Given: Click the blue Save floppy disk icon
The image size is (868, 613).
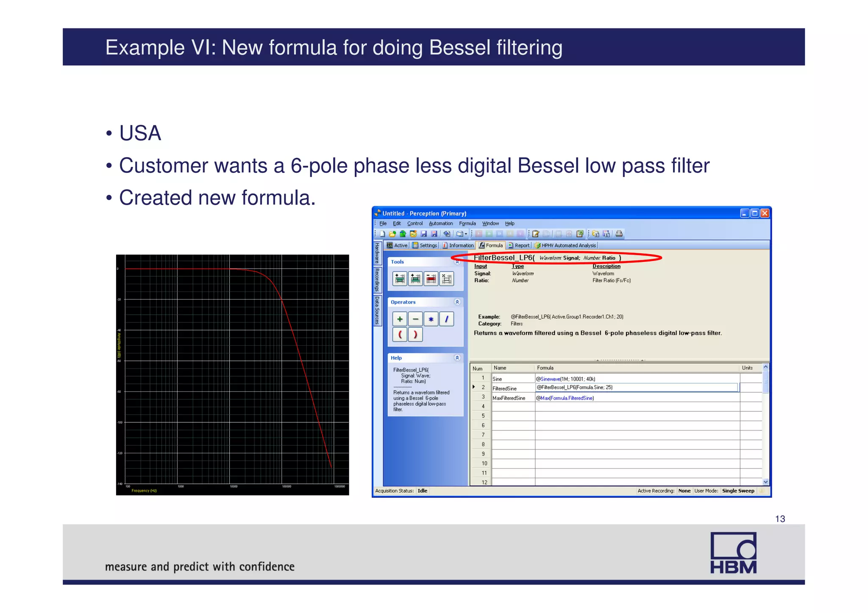Looking at the screenshot, I should point(423,234).
